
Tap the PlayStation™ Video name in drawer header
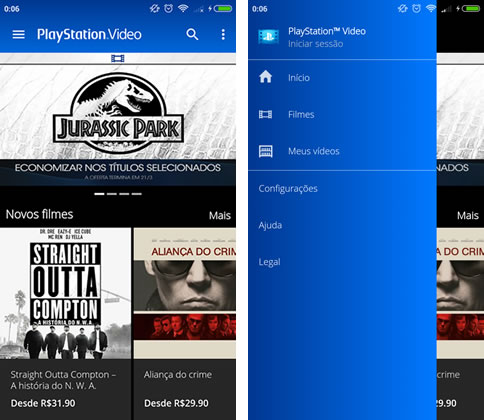coord(327,31)
